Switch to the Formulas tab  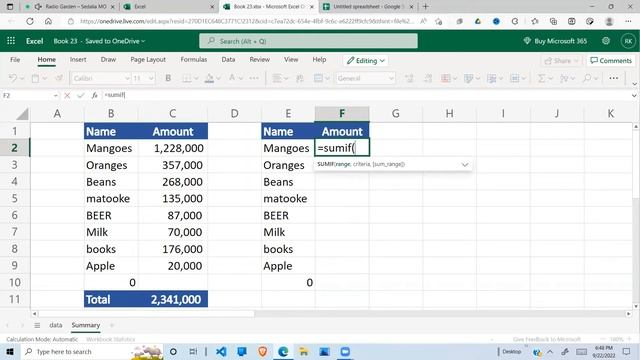point(193,60)
